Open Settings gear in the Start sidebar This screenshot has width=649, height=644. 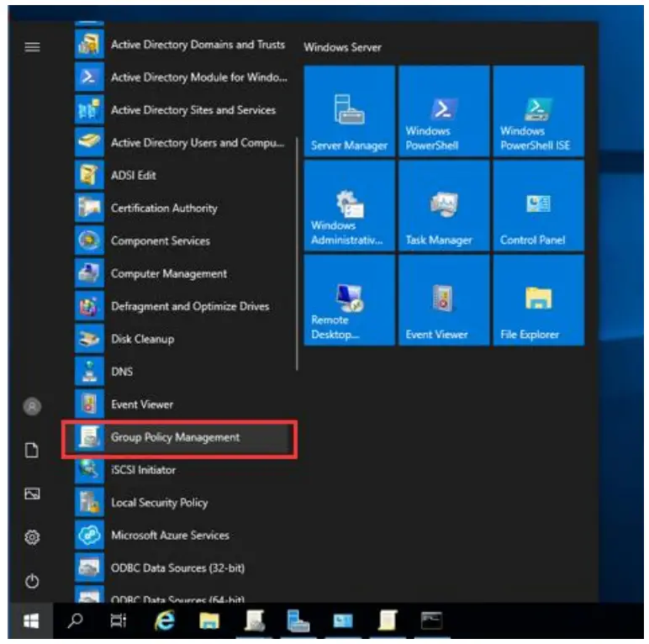tap(32, 537)
